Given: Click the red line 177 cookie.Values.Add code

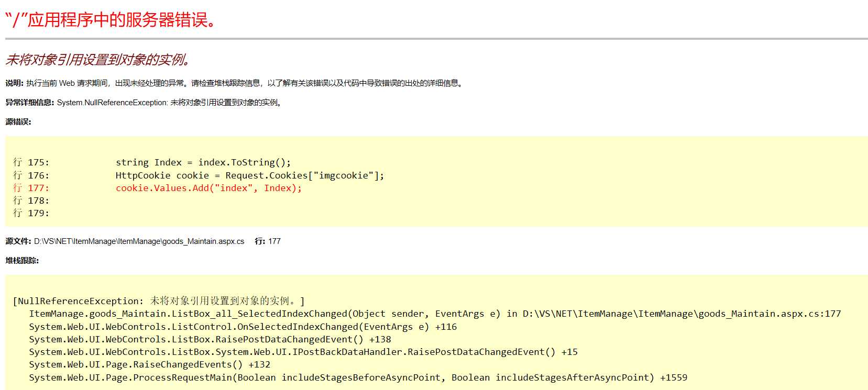Looking at the screenshot, I should pos(209,188).
